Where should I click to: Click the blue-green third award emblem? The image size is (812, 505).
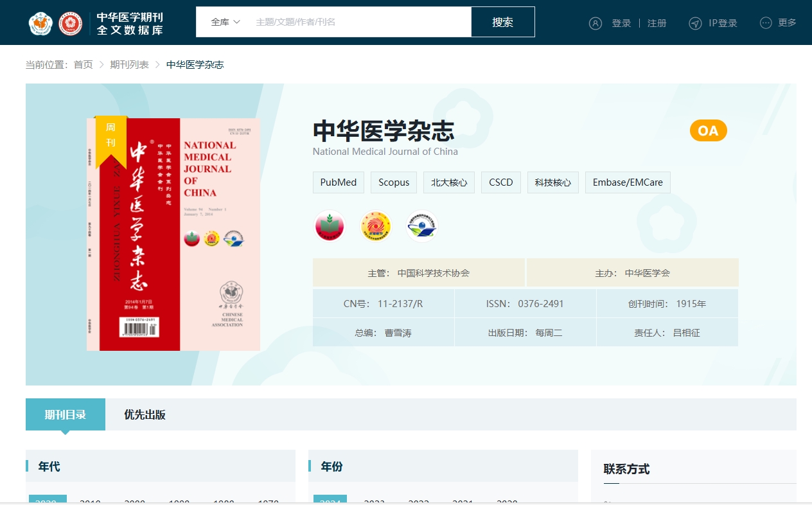pos(422,226)
